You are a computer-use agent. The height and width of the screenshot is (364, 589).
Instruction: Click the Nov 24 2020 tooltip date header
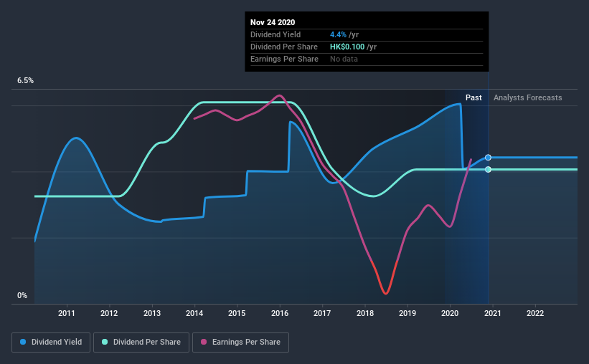tap(273, 22)
